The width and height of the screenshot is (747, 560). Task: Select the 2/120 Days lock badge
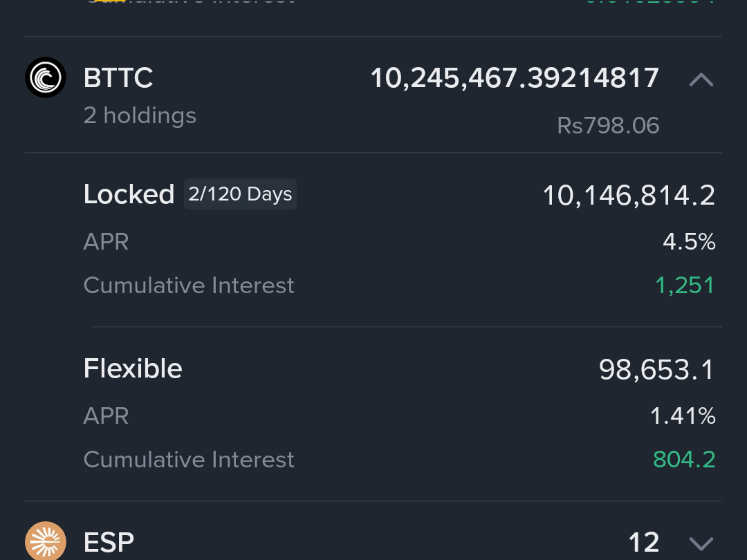pyautogui.click(x=240, y=194)
